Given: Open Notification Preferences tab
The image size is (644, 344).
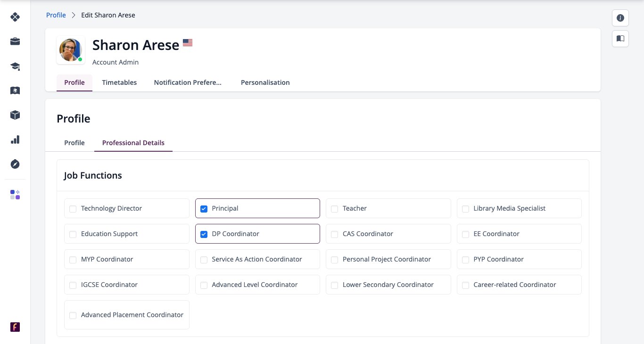Looking at the screenshot, I should [188, 82].
